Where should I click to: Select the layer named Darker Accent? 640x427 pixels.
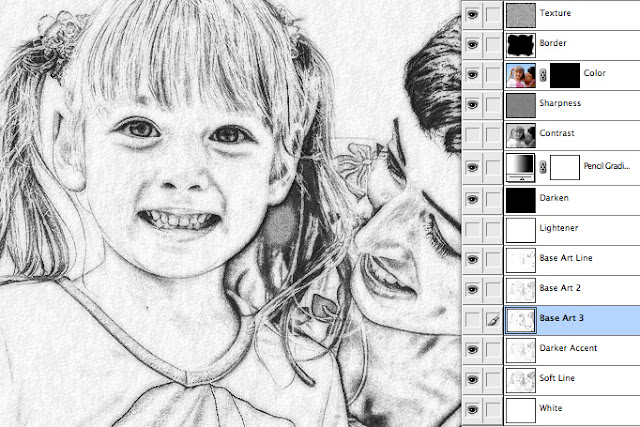pyautogui.click(x=568, y=348)
